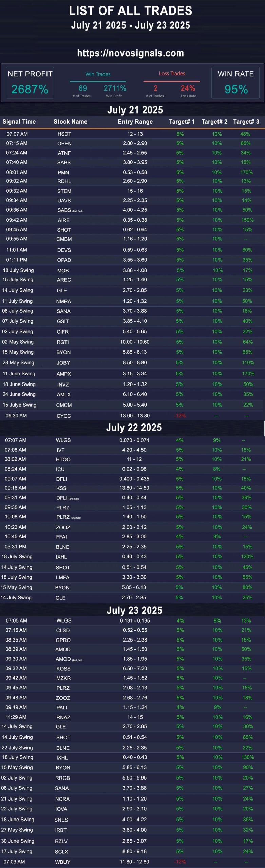
Task: Select the HSDT stock row name
Action: tap(64, 134)
